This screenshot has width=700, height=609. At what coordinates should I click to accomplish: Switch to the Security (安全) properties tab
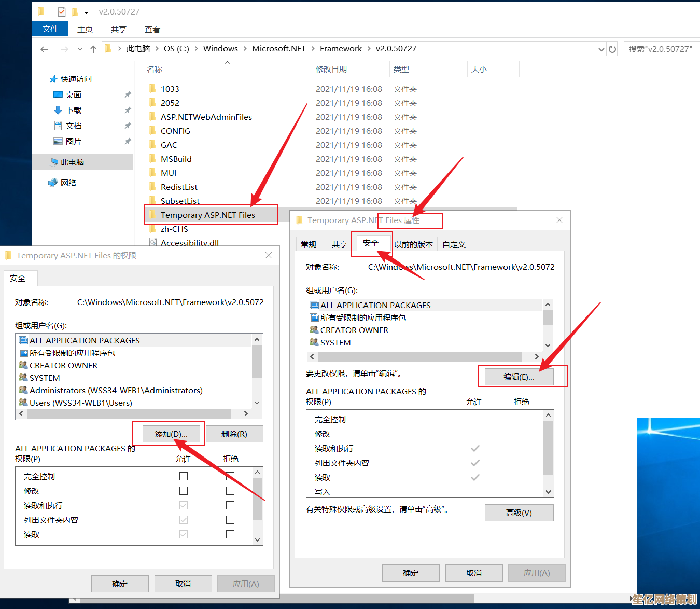[x=370, y=243]
